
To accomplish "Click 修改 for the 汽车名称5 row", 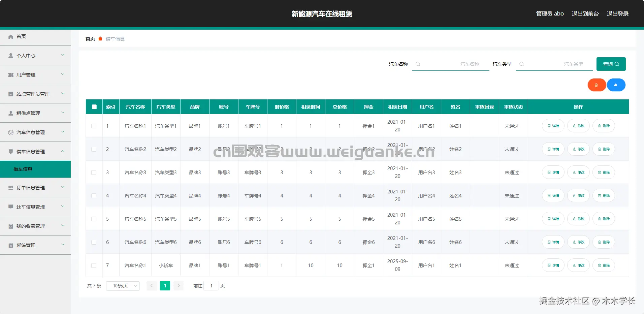I will pyautogui.click(x=579, y=219).
